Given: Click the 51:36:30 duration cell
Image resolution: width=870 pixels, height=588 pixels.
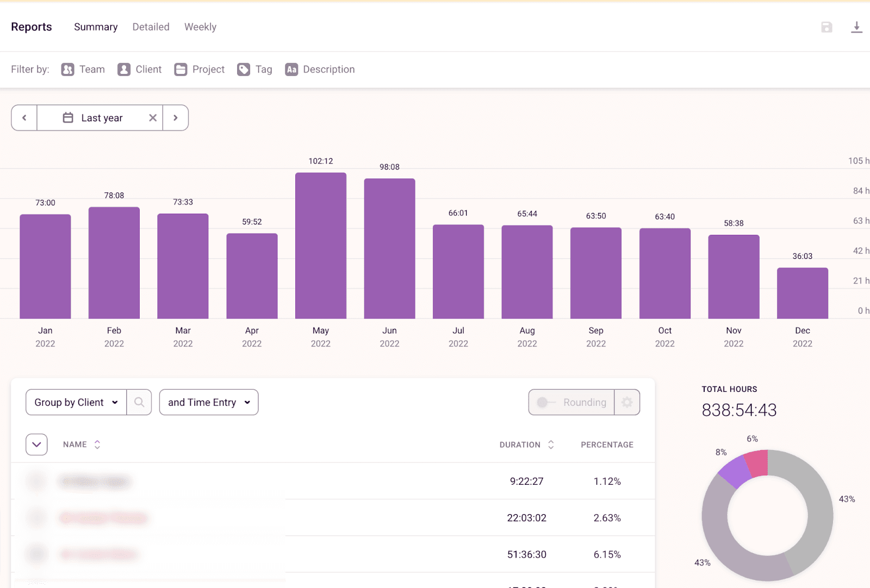Looking at the screenshot, I should click(526, 554).
